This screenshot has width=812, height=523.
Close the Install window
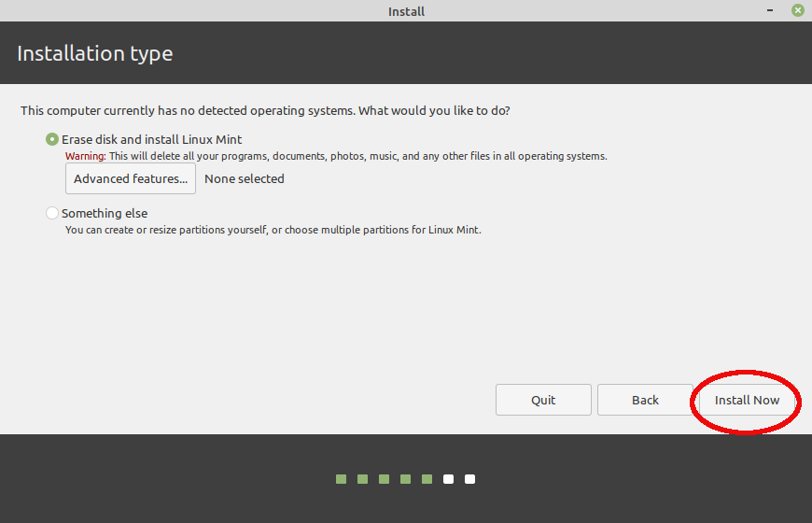797,10
